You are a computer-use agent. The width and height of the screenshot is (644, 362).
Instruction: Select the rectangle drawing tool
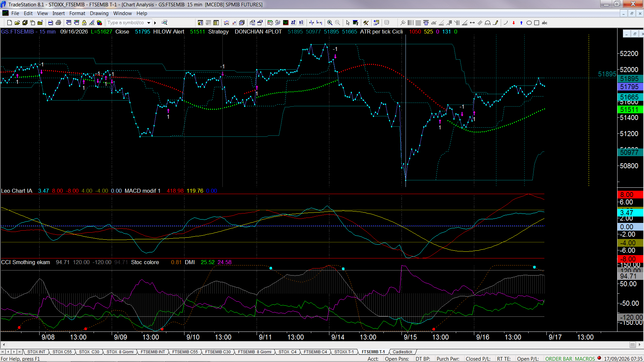point(537,23)
